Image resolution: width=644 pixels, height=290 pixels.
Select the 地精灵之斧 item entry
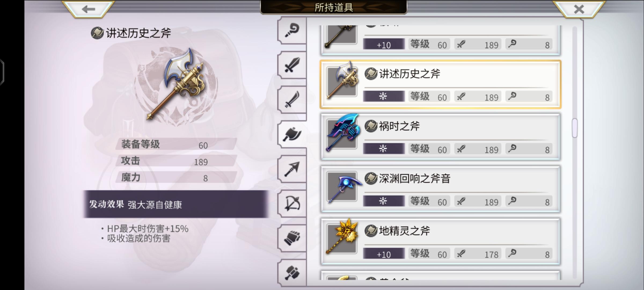440,241
